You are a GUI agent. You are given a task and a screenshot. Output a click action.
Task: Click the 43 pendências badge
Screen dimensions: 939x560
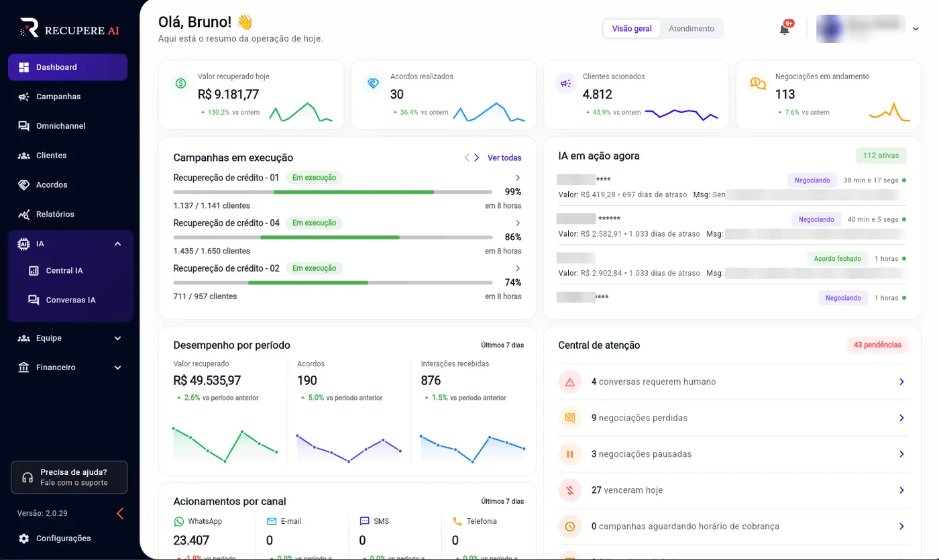pyautogui.click(x=878, y=345)
